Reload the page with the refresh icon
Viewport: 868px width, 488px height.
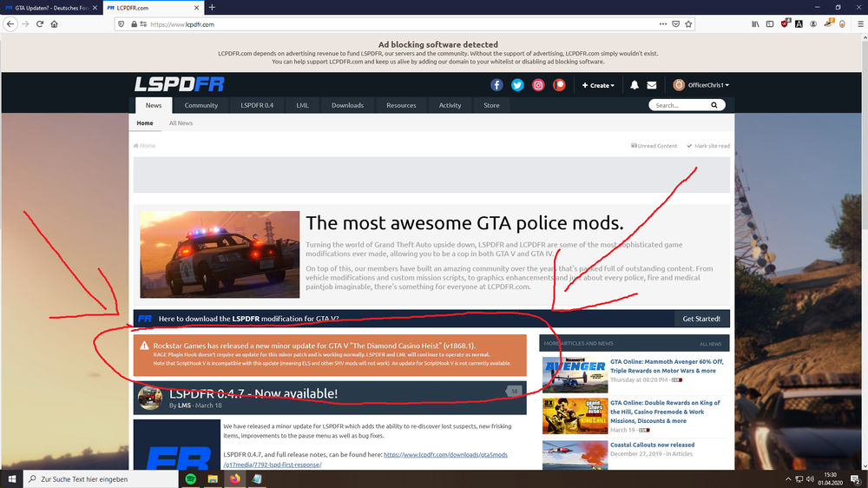point(40,23)
